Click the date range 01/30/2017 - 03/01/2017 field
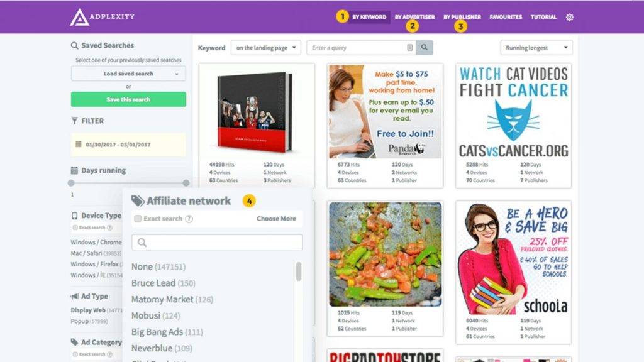This screenshot has width=644, height=362. 128,145
